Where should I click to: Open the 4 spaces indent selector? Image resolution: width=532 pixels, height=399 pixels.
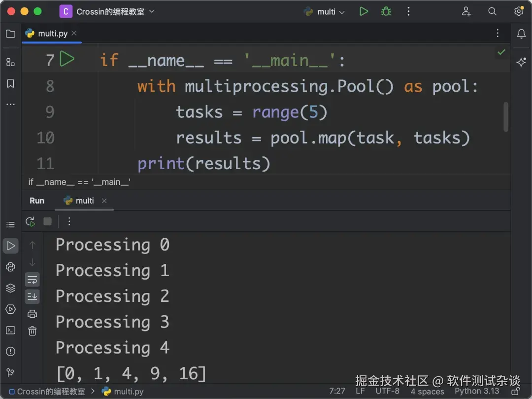(427, 391)
